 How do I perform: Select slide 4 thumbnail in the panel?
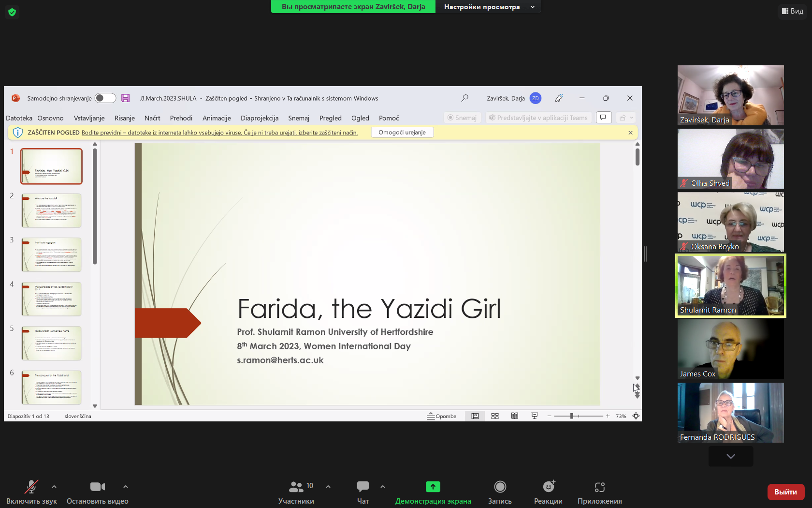tap(51, 299)
